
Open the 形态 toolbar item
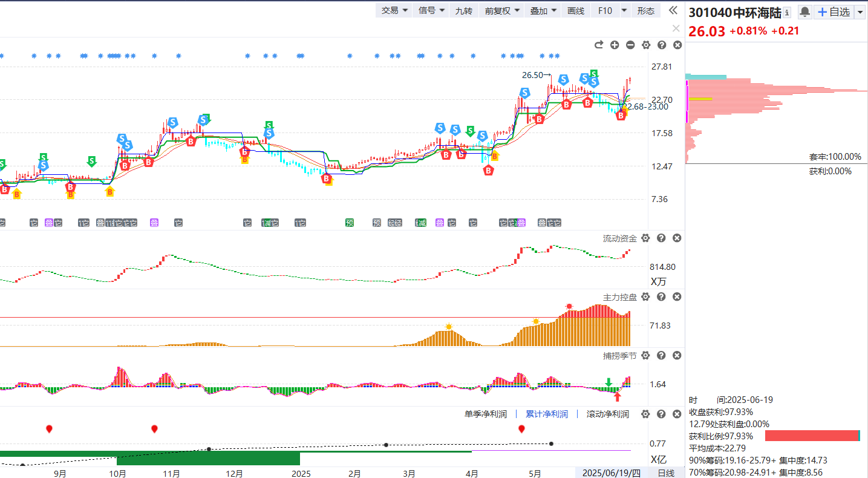click(646, 10)
